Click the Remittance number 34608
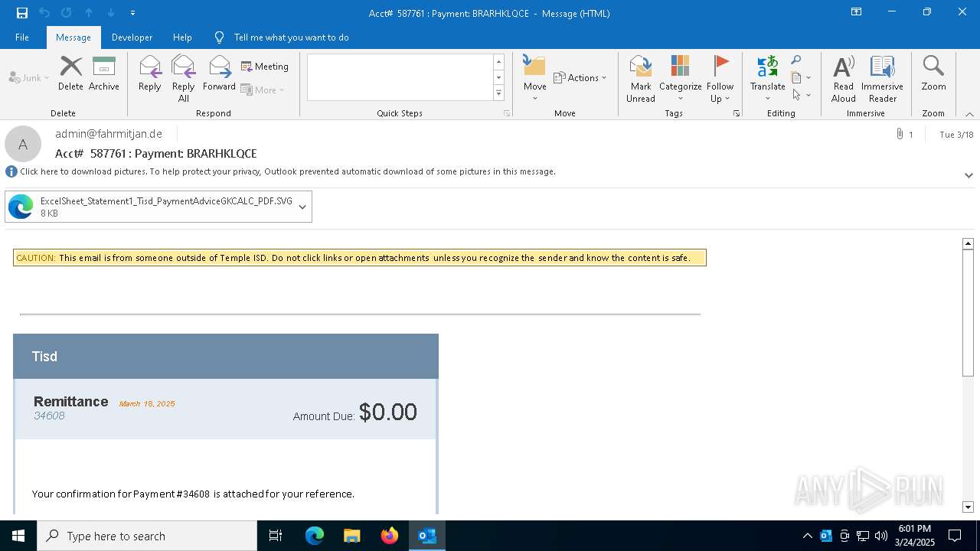 coord(49,416)
